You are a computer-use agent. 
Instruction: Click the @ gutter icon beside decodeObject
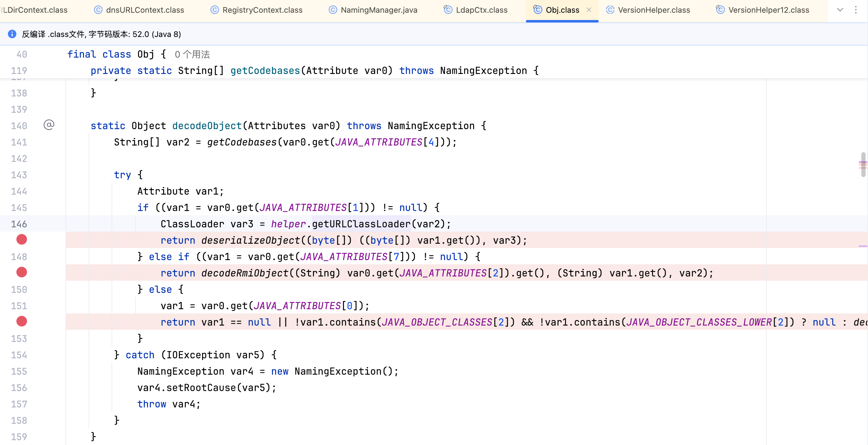[x=49, y=125]
